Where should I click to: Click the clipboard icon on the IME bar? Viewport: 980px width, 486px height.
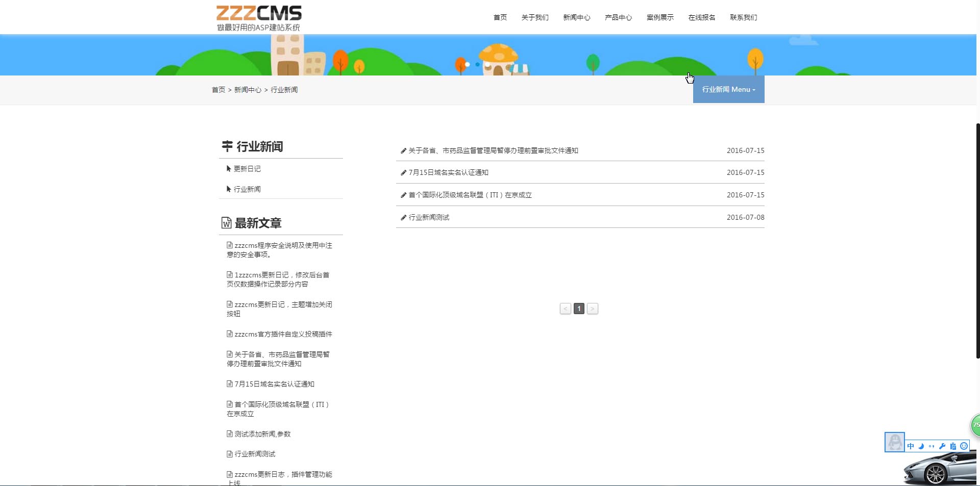[x=953, y=446]
